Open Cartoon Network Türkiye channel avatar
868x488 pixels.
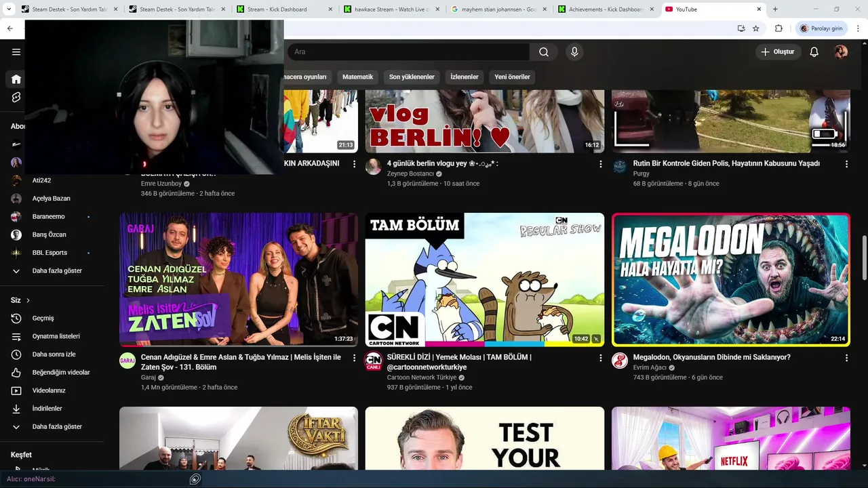pyautogui.click(x=374, y=361)
